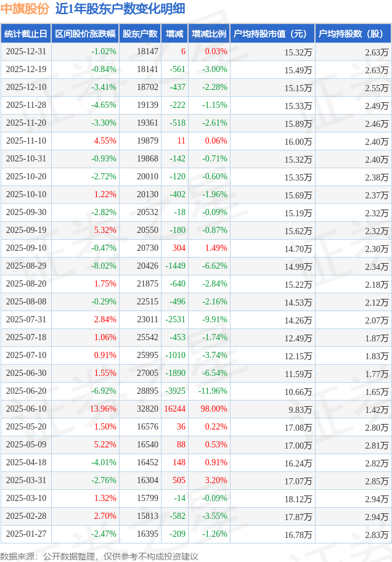Click the 16244 increase value cell
Viewport: 392px width, 562px height.
point(174,409)
